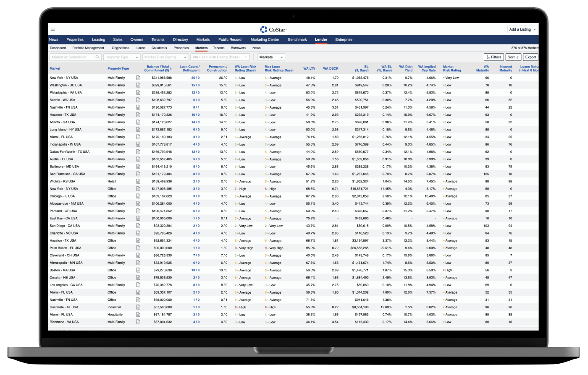Open document icon for New York Multi-Family row

(x=138, y=78)
